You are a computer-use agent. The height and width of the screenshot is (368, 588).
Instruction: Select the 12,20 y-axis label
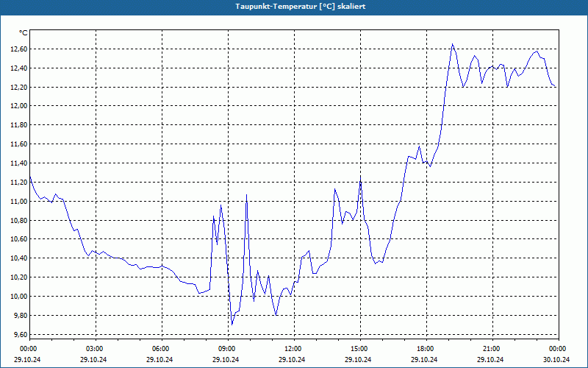(x=19, y=87)
